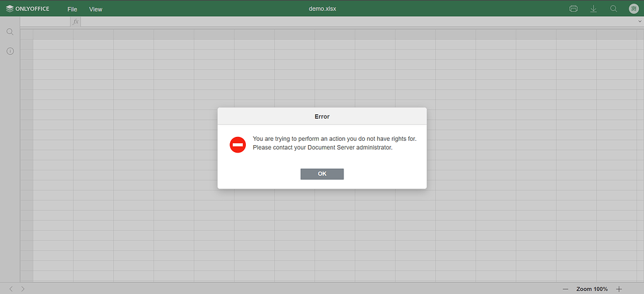Open the File menu

coord(72,9)
